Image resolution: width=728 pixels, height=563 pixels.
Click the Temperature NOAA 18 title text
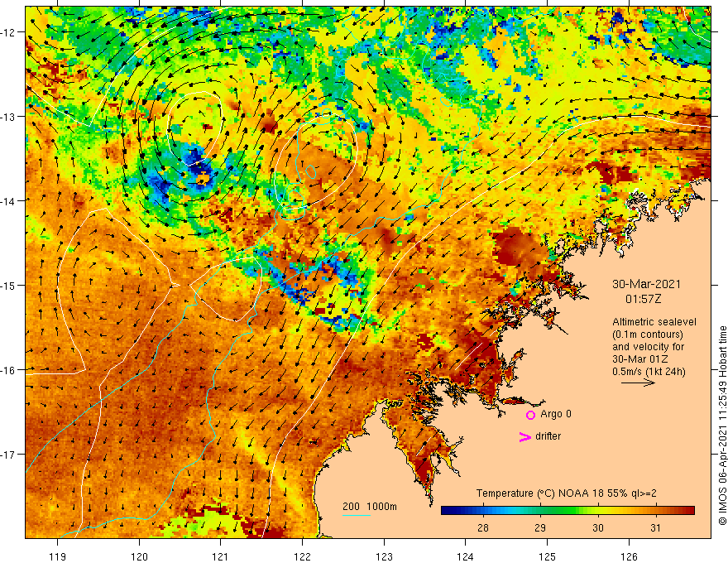(x=567, y=493)
